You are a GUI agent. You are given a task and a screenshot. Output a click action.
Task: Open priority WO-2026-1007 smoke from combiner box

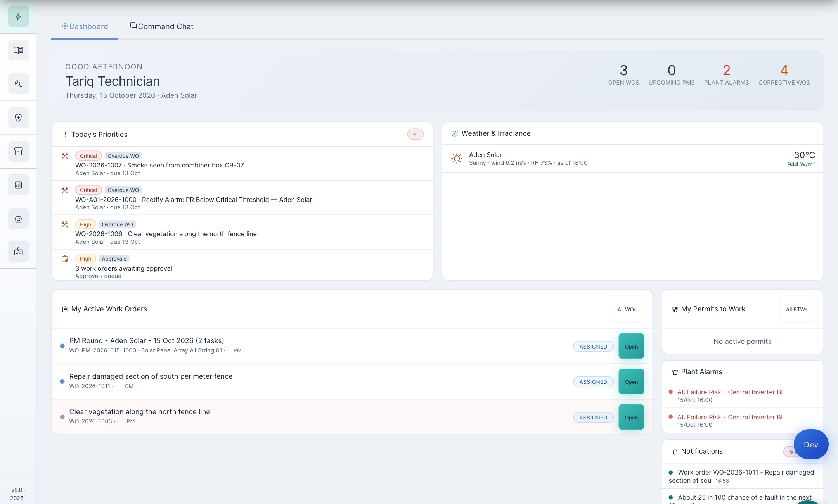pos(242,164)
